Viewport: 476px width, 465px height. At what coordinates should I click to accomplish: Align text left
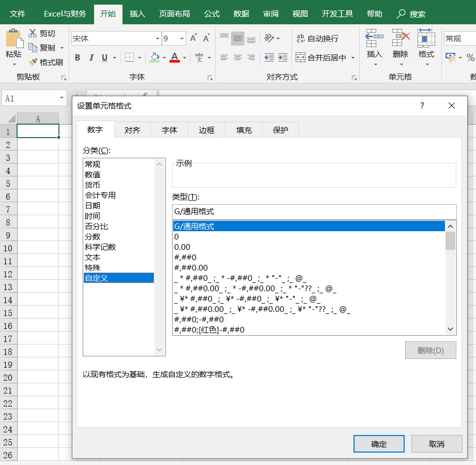pyautogui.click(x=224, y=57)
